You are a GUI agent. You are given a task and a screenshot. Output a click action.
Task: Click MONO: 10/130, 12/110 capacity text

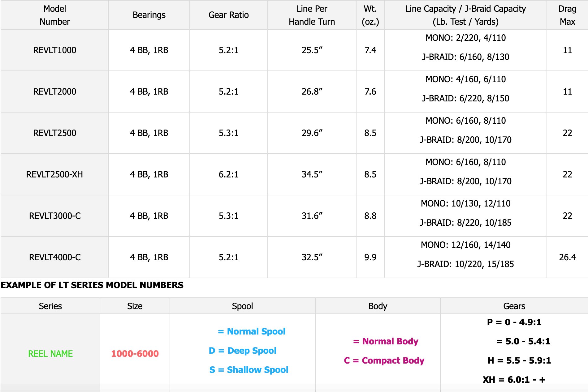click(x=466, y=203)
